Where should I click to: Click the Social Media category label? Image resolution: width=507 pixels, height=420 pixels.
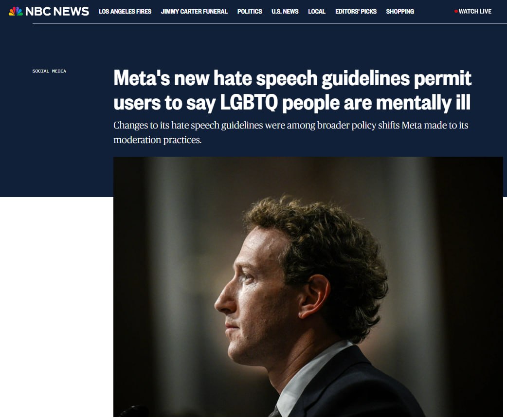tap(49, 71)
